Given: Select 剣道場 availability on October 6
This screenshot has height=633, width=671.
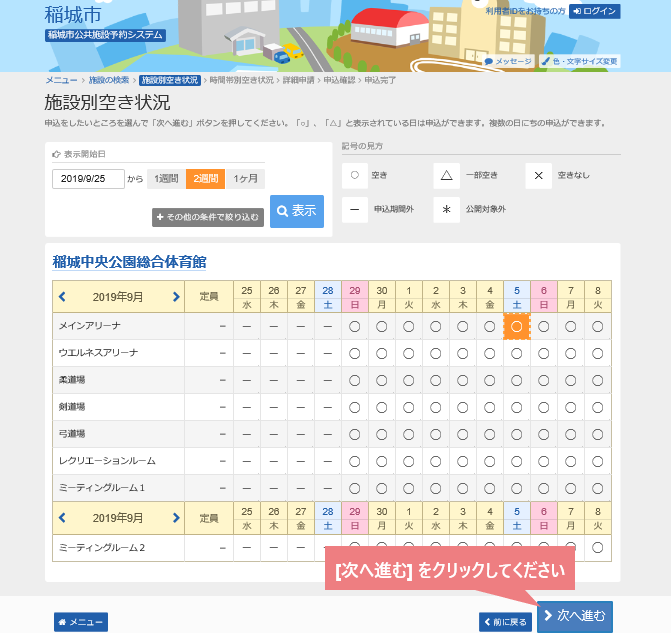Looking at the screenshot, I should click(x=543, y=407).
